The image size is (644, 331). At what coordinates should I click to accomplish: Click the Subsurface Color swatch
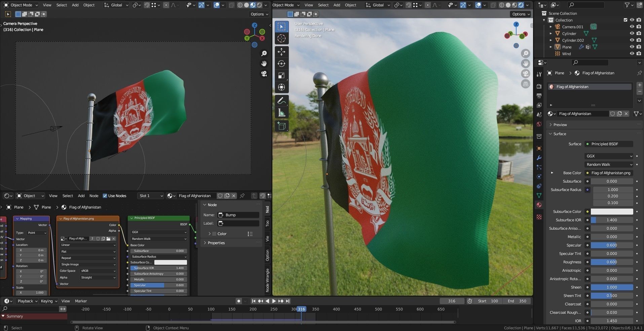tap(612, 211)
